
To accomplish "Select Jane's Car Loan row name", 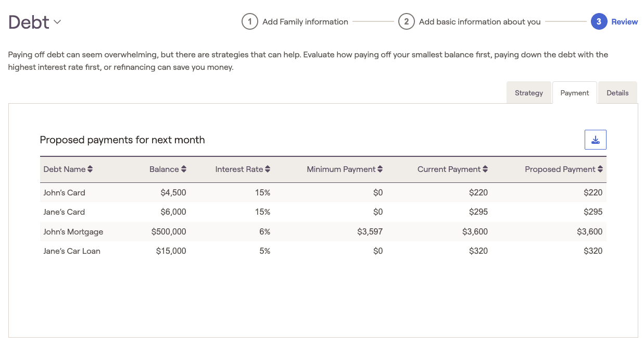I will pos(72,251).
